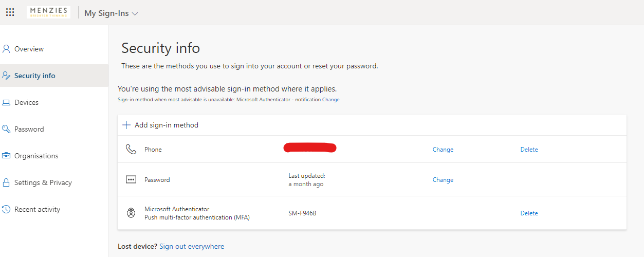Screen dimensions: 644x257
Task: Click the Settings & Privacy lock icon
Action: click(x=6, y=182)
